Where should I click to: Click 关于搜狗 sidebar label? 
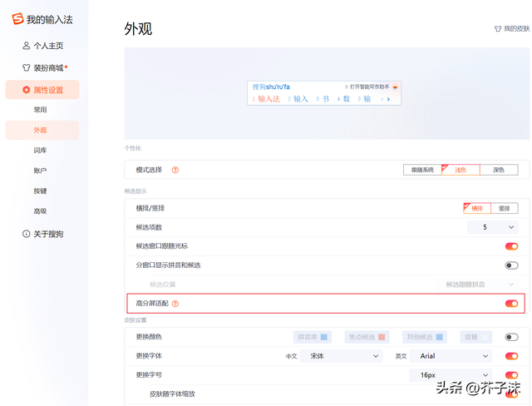click(48, 234)
